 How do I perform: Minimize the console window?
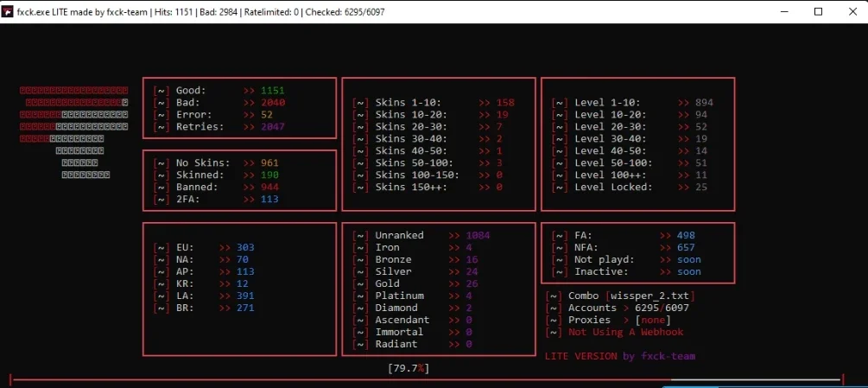783,11
